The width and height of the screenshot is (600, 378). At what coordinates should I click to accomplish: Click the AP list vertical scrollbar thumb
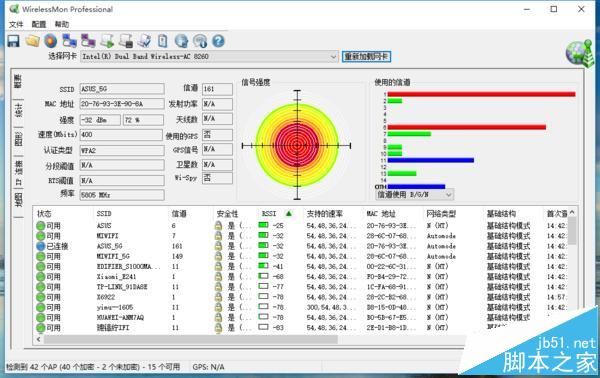572,231
